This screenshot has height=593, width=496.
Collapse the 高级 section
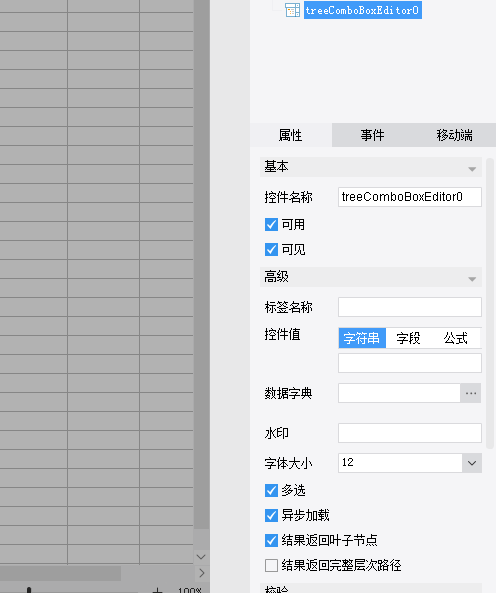[472, 279]
